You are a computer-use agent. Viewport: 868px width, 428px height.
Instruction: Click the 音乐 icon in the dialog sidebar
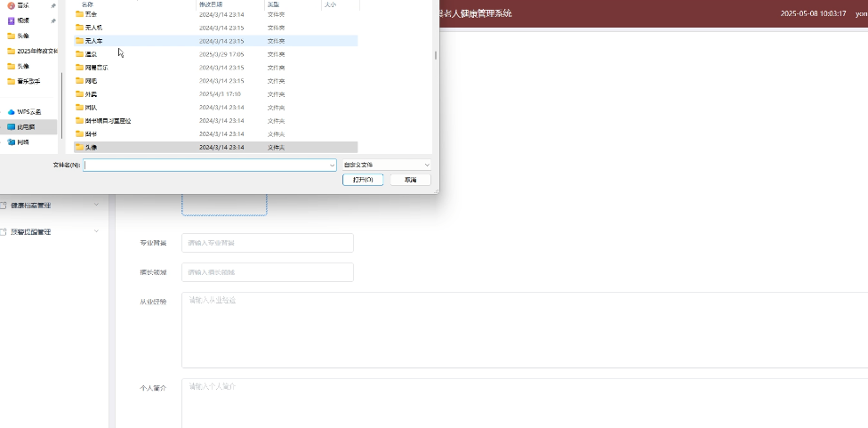pyautogui.click(x=11, y=5)
